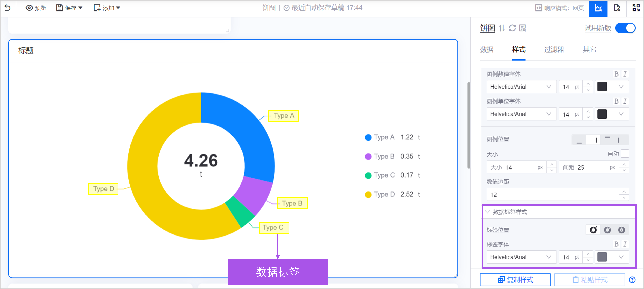Toggle bold for 标签字体
Image resolution: width=644 pixels, height=289 pixels.
tap(616, 244)
